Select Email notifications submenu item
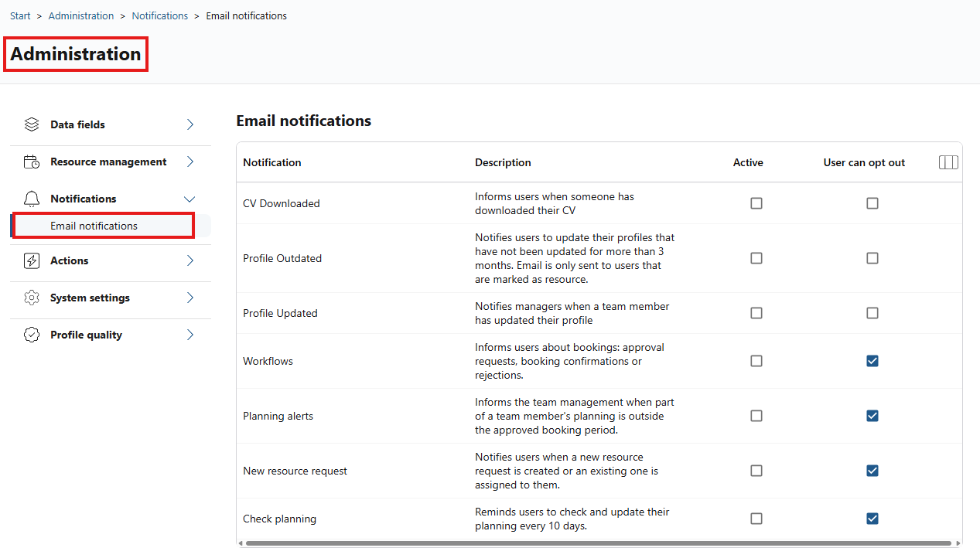 pyautogui.click(x=111, y=226)
